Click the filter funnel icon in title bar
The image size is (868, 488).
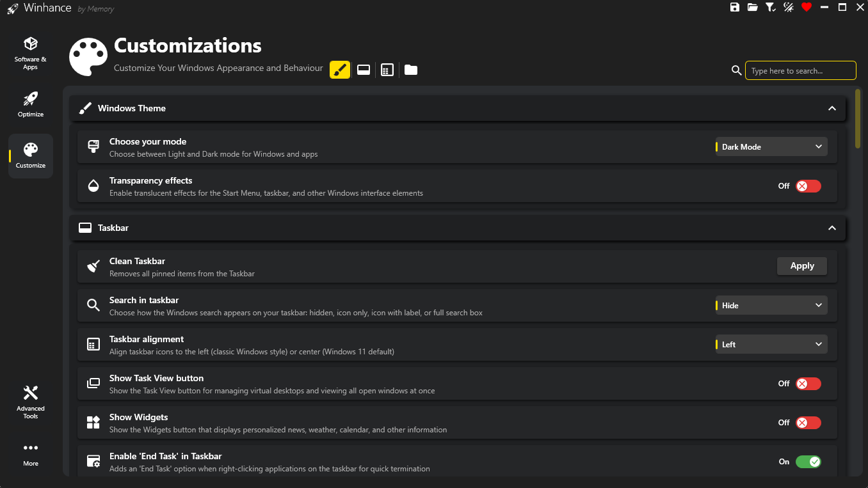click(771, 8)
